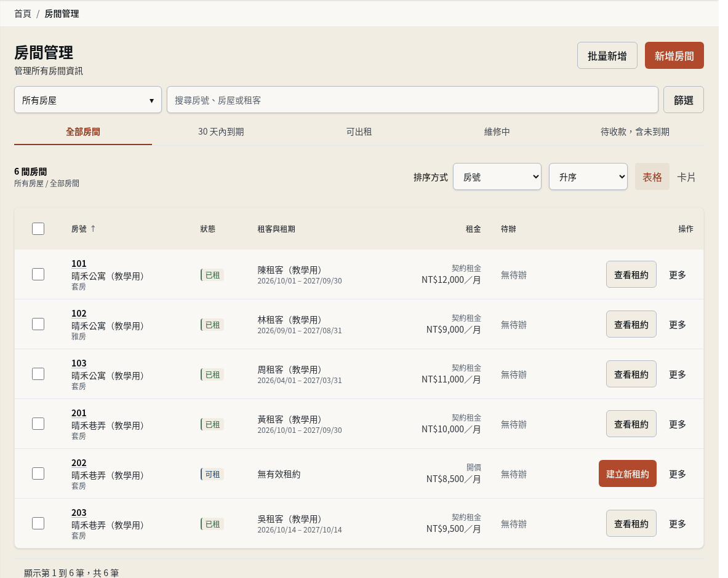The image size is (728, 578).
Task: Go to the 維修中 tab
Action: pyautogui.click(x=497, y=132)
